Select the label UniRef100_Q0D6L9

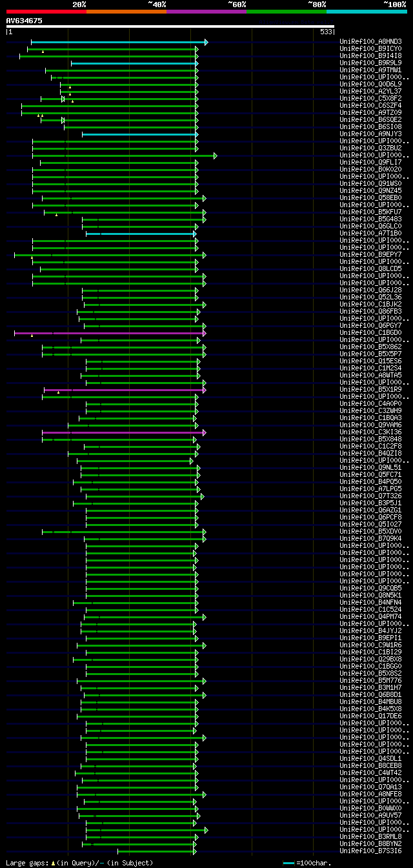tap(370, 85)
